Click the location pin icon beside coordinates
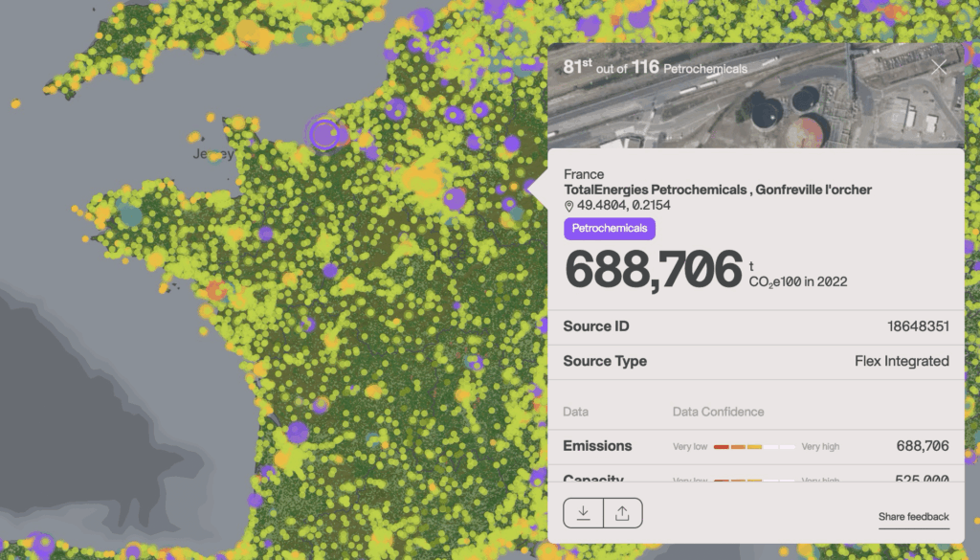 tap(568, 206)
